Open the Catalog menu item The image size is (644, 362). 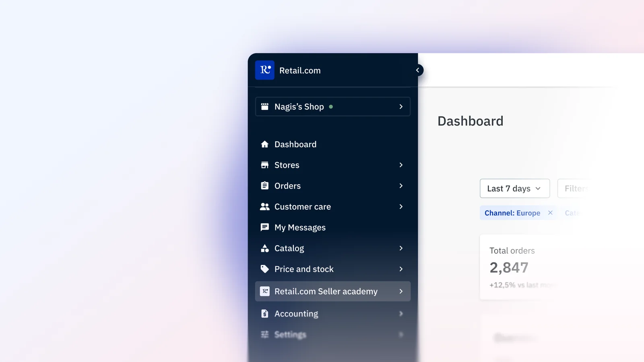pos(333,248)
